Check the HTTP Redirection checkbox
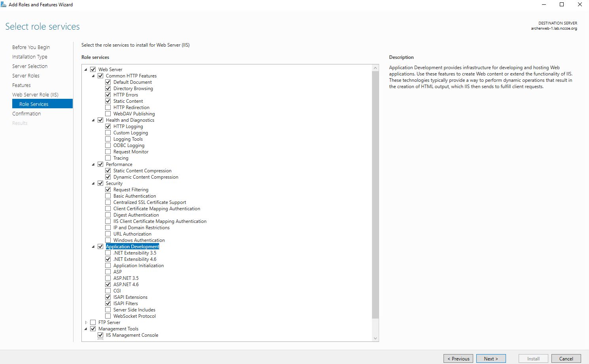Screen dimensions: 589x364 [108, 108]
